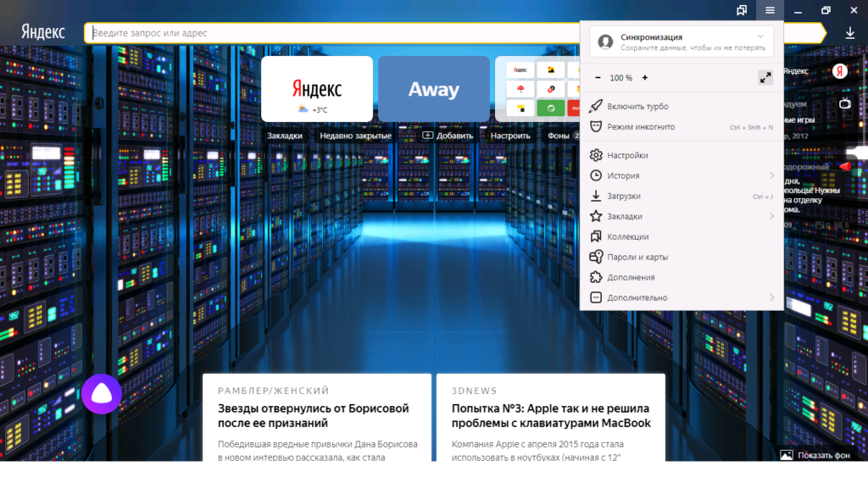The image size is (868, 488).
Task: Open news headline about Apple MacBook keyboards
Action: [551, 415]
